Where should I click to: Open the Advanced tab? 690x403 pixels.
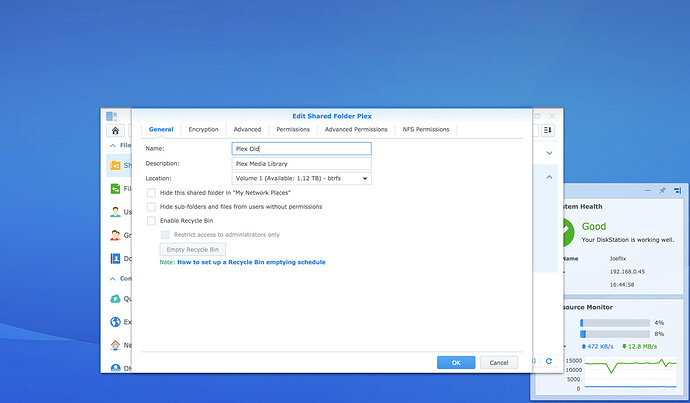[x=247, y=129]
